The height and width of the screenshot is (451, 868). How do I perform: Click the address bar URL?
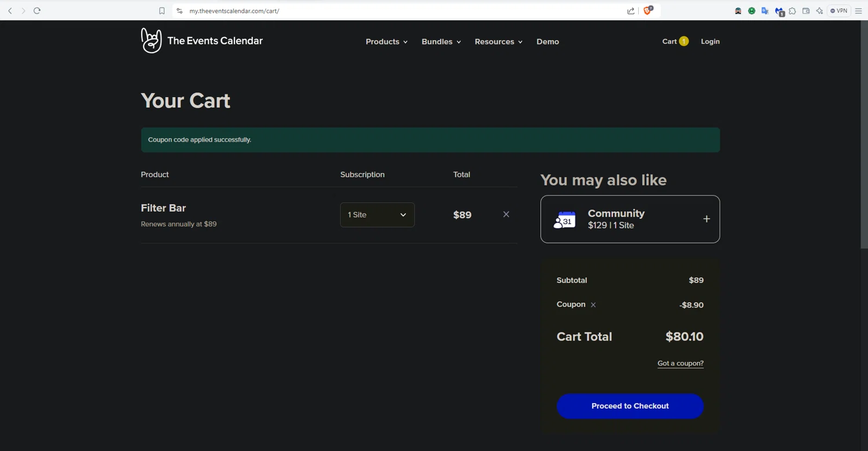234,11
